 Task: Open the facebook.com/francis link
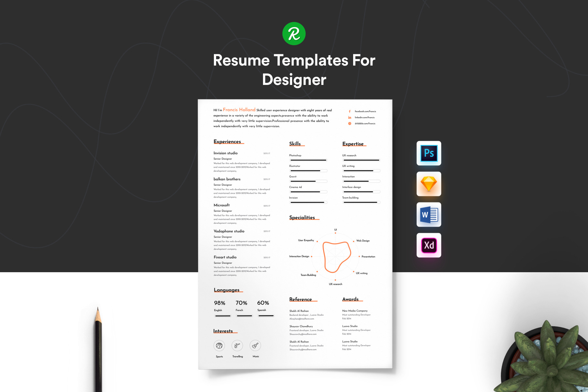(x=365, y=111)
